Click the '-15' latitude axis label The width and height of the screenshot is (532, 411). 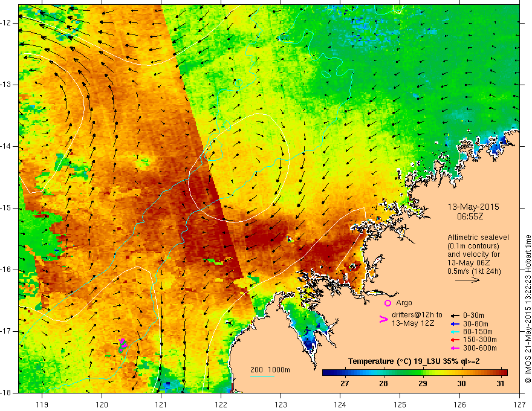pyautogui.click(x=6, y=208)
